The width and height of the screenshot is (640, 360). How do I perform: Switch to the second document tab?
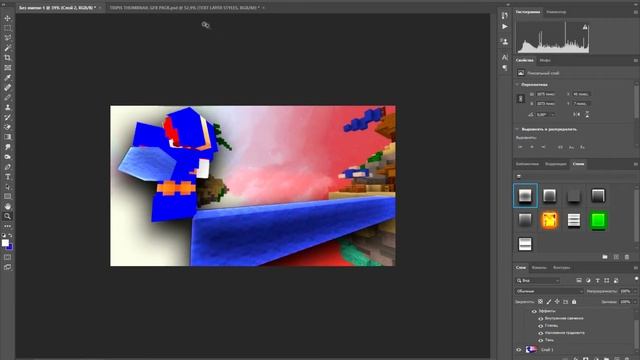point(184,7)
